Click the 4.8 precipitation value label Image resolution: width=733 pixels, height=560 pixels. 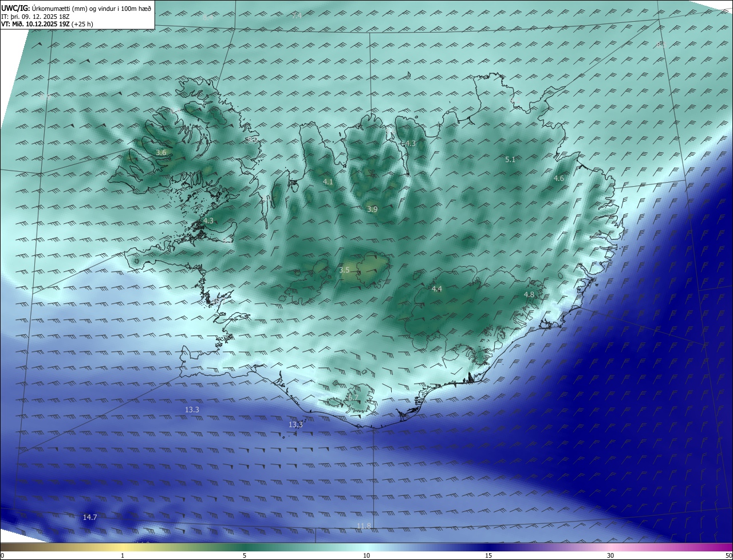coord(529,295)
